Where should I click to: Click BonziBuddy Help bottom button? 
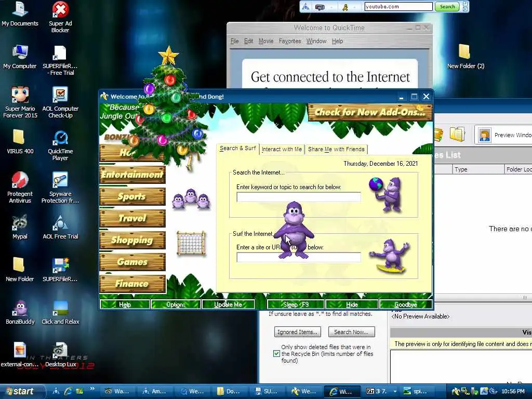(125, 304)
